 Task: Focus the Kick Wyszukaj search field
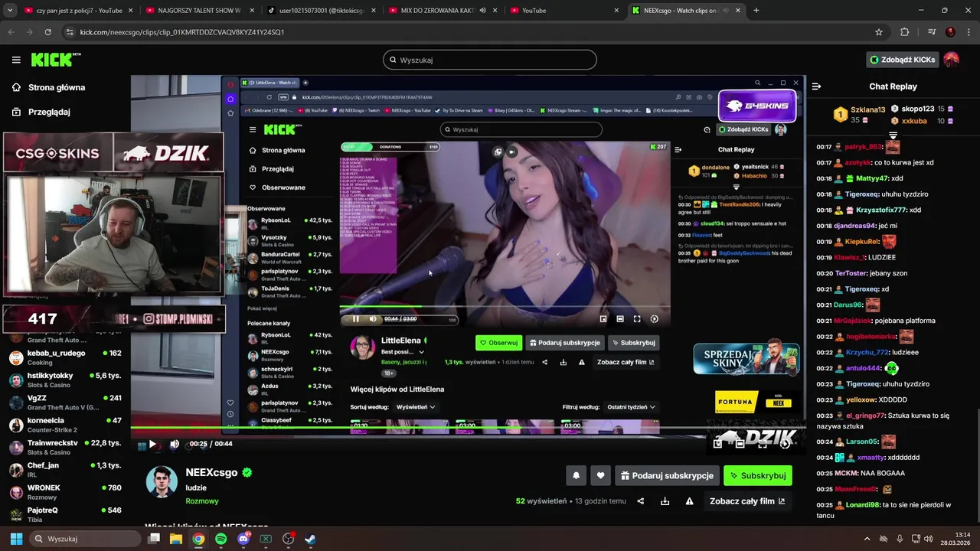click(490, 60)
